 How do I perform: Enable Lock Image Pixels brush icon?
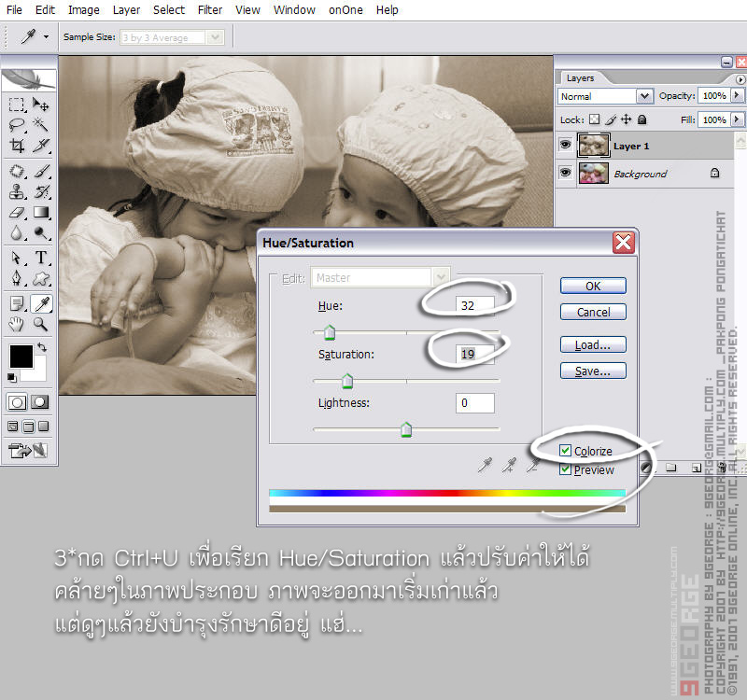pyautogui.click(x=611, y=119)
